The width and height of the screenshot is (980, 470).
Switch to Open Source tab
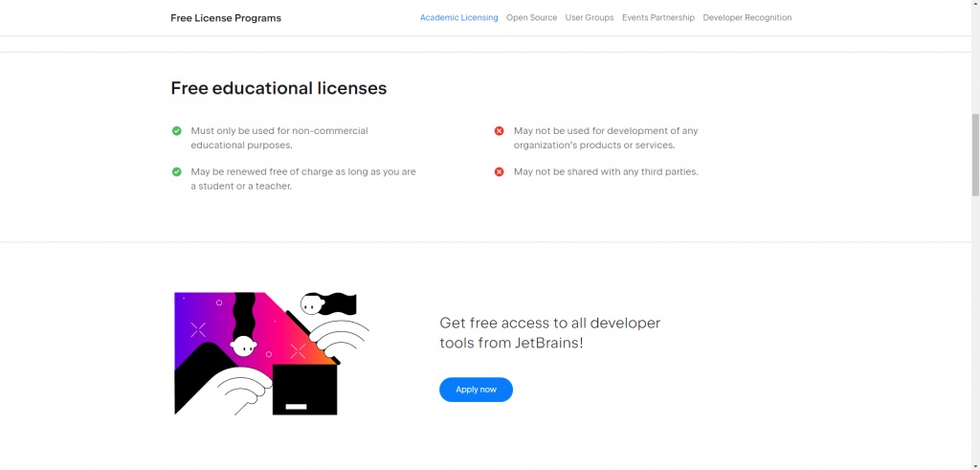[531, 17]
